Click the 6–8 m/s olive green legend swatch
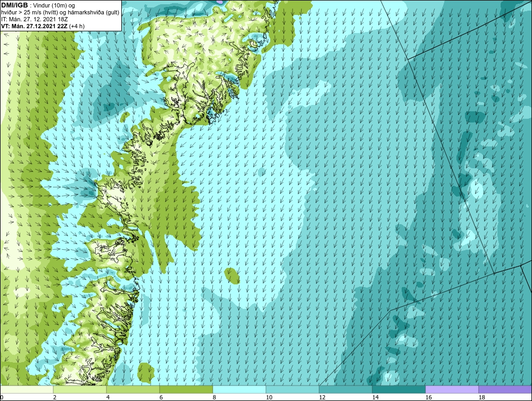This screenshot has height=401, width=532. point(186,389)
